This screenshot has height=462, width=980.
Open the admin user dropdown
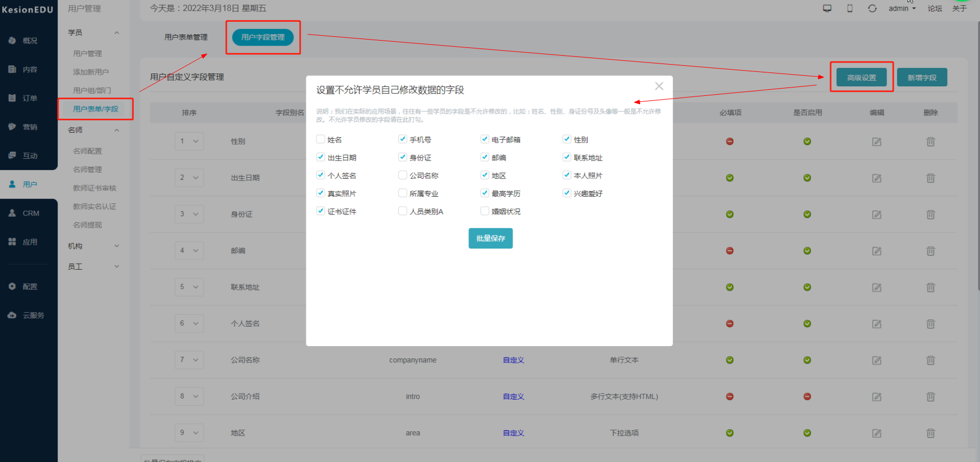[x=901, y=8]
